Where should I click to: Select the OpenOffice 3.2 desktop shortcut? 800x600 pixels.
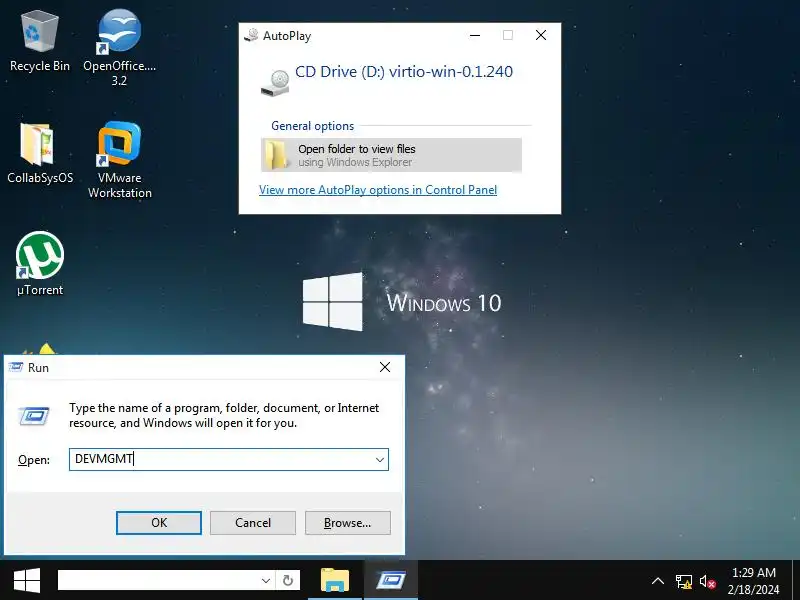[x=119, y=47]
